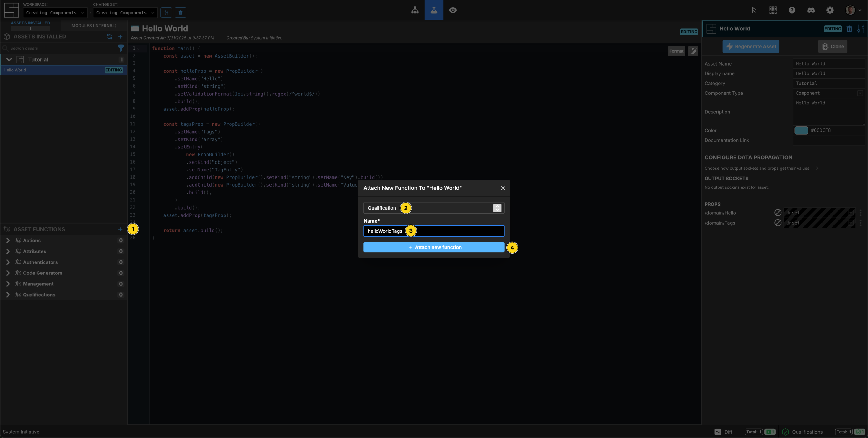The height and width of the screenshot is (438, 868).
Task: Open the Workspace Creating Components dropdown
Action: point(55,12)
